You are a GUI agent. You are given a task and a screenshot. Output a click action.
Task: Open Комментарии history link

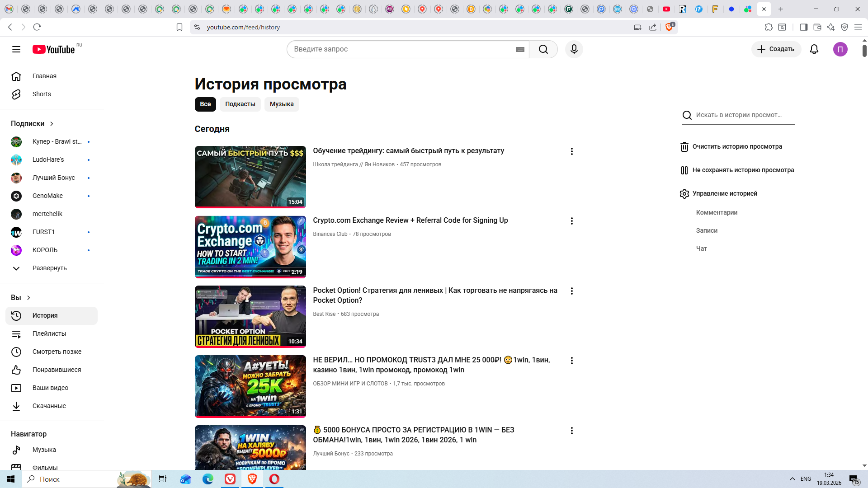tap(717, 212)
